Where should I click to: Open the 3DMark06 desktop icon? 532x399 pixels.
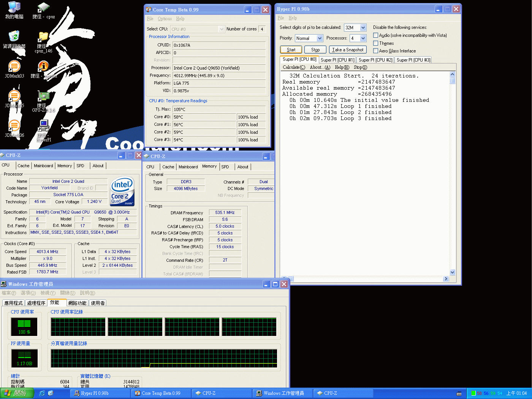[x=14, y=127]
